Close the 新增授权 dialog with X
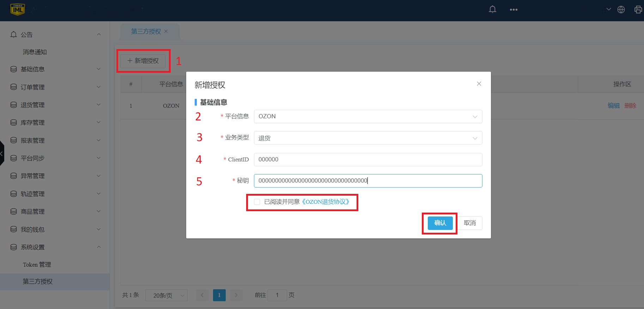 [x=479, y=84]
